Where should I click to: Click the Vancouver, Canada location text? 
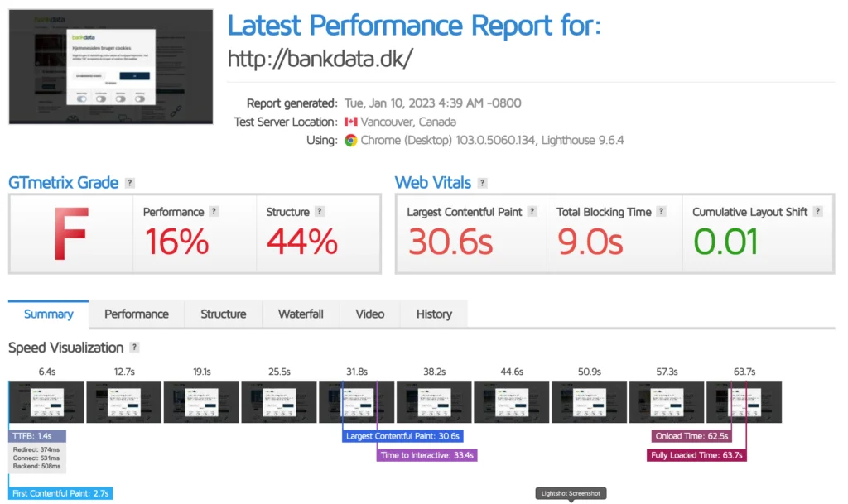408,122
